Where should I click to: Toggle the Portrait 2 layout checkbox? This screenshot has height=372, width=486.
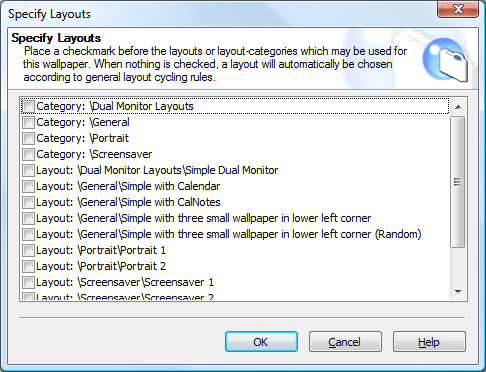(x=28, y=266)
